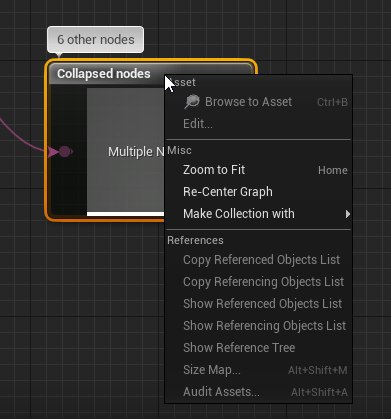Click the Alt+Shift+M shortcut text
The image size is (391, 419).
pyautogui.click(x=318, y=370)
